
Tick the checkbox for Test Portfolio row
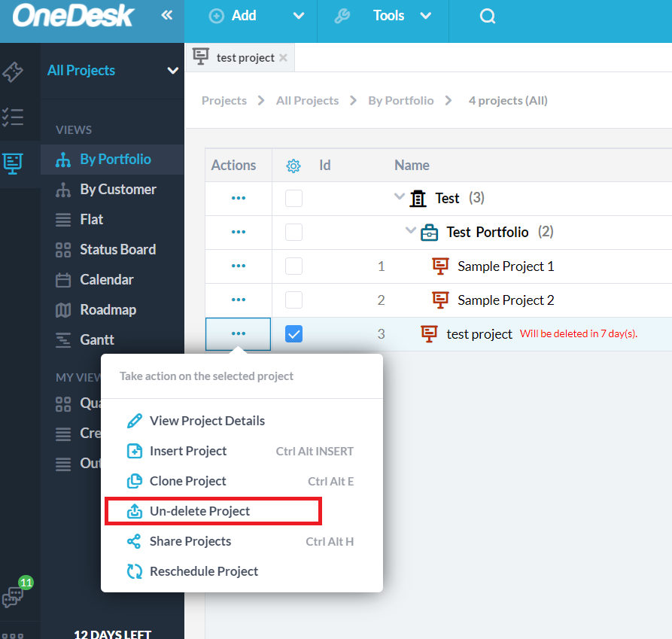pyautogui.click(x=293, y=233)
